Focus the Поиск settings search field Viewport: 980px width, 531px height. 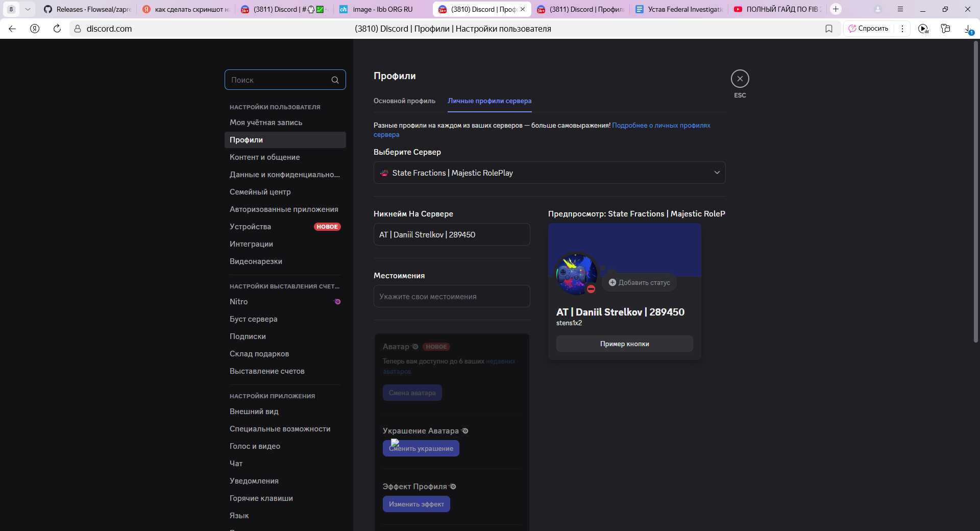tap(285, 80)
